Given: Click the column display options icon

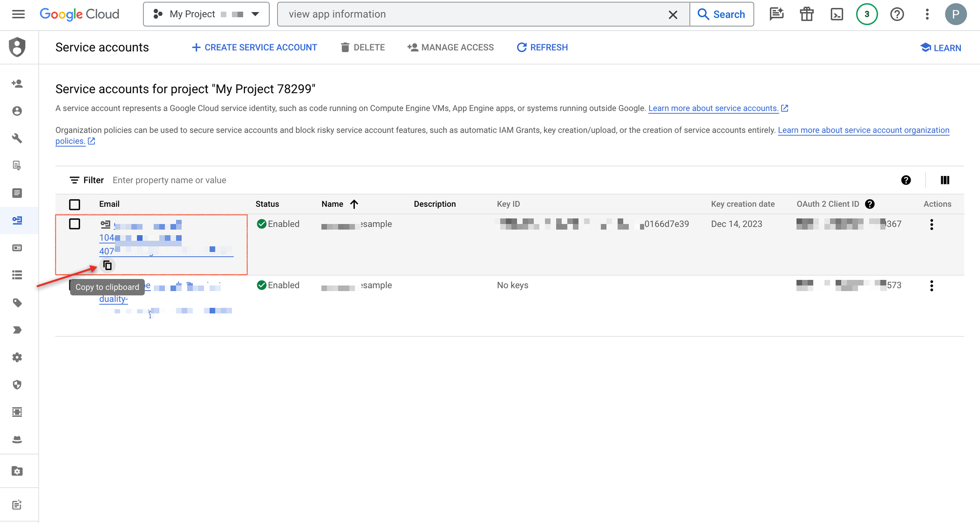Looking at the screenshot, I should (945, 180).
